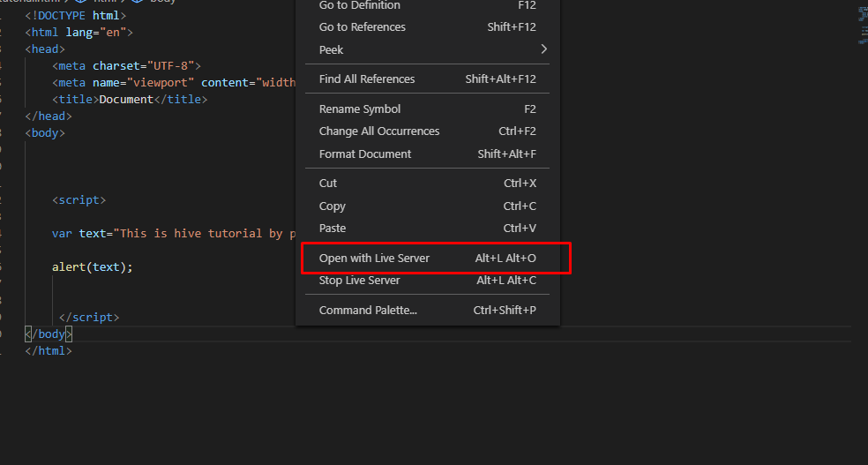Click the closing body tag

tap(49, 334)
